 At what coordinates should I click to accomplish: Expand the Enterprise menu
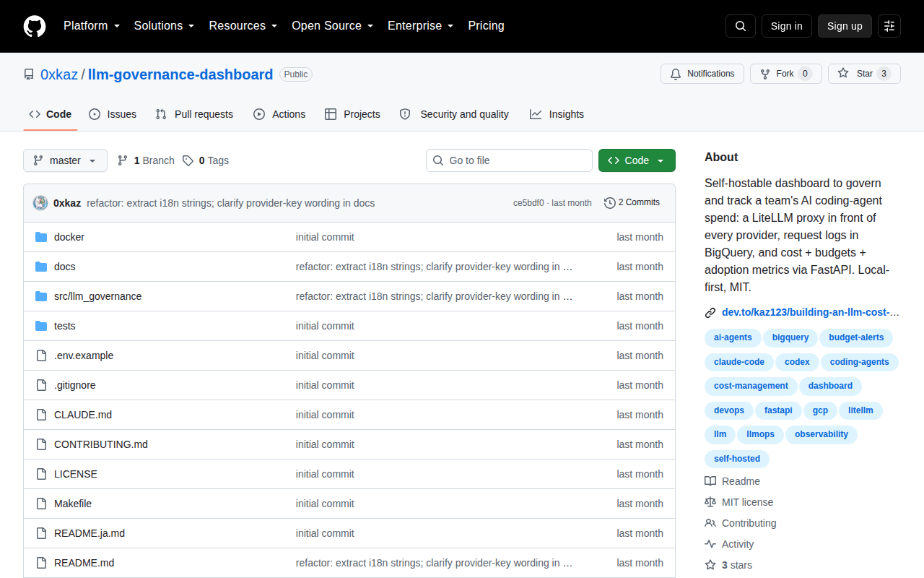[421, 26]
